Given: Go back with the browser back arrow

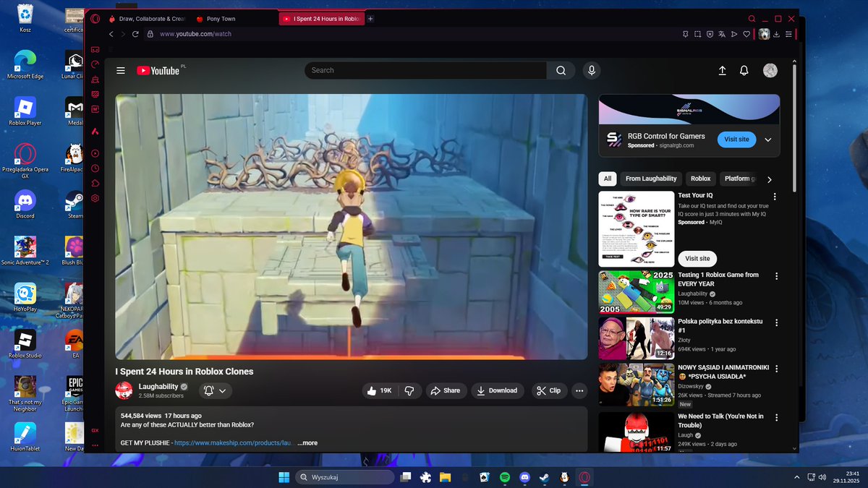Looking at the screenshot, I should (x=111, y=34).
